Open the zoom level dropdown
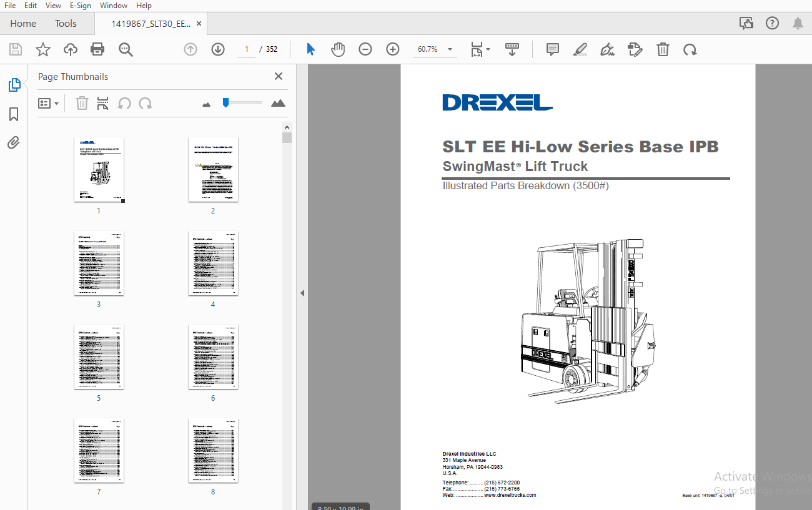 coord(450,49)
